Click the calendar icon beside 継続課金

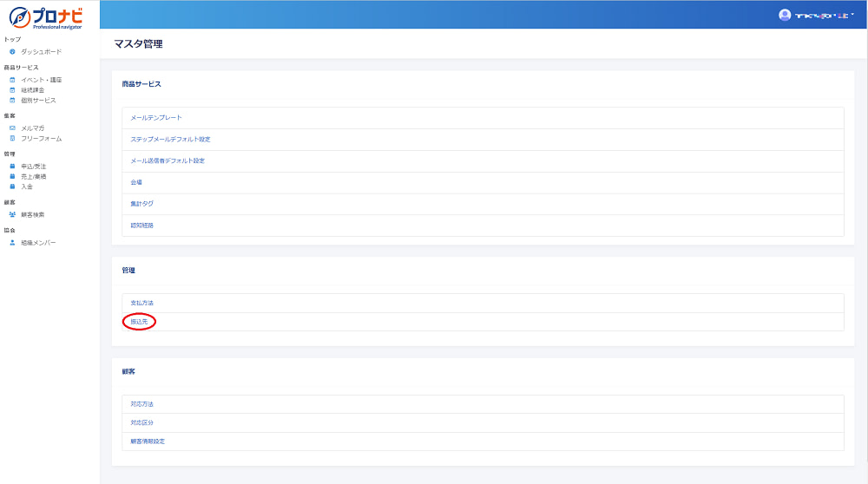pos(12,90)
